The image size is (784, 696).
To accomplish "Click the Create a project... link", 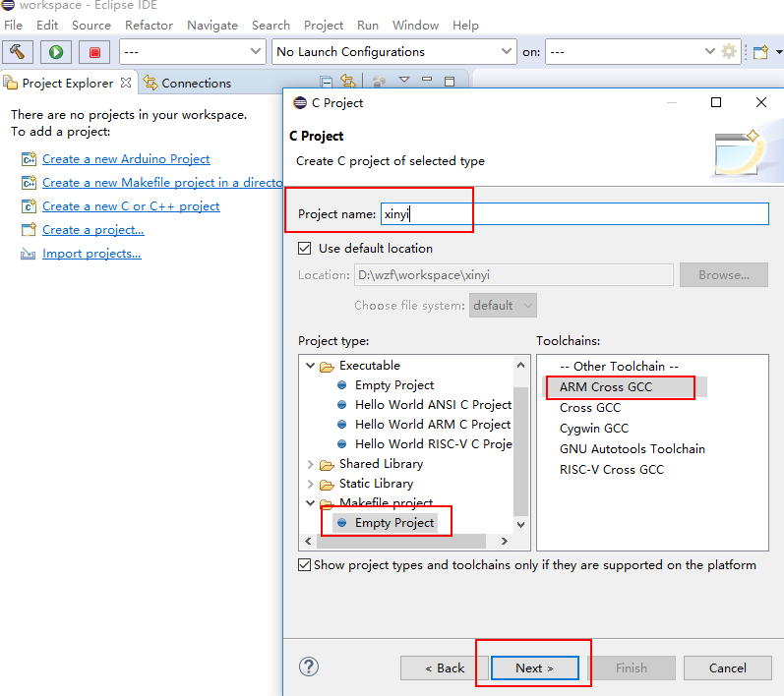I will coord(93,230).
